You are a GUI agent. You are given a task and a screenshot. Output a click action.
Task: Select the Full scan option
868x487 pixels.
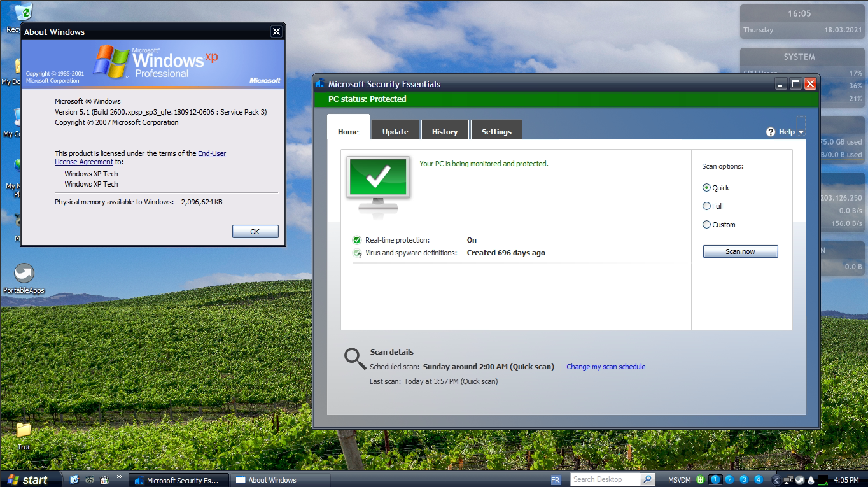[x=706, y=206]
